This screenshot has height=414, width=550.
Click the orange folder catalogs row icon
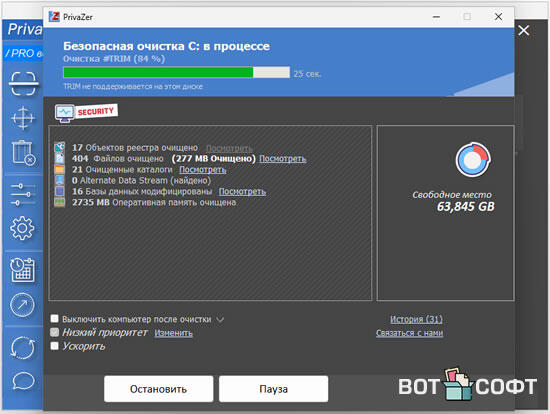pyautogui.click(x=60, y=169)
